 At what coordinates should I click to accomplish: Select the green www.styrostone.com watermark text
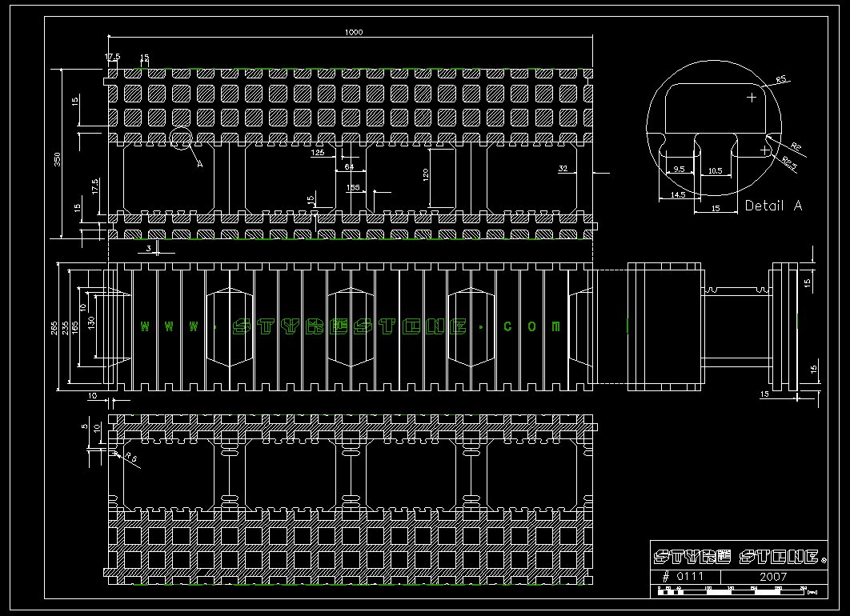point(351,326)
